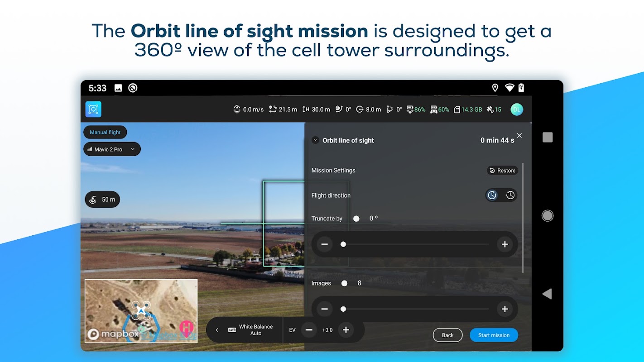Viewport: 644px width, 362px height.
Task: Click the Start mission button
Action: (494, 335)
